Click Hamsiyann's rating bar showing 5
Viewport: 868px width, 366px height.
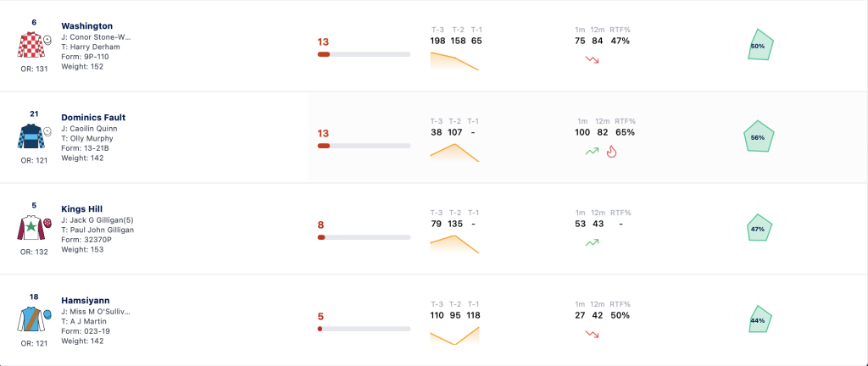(x=364, y=329)
